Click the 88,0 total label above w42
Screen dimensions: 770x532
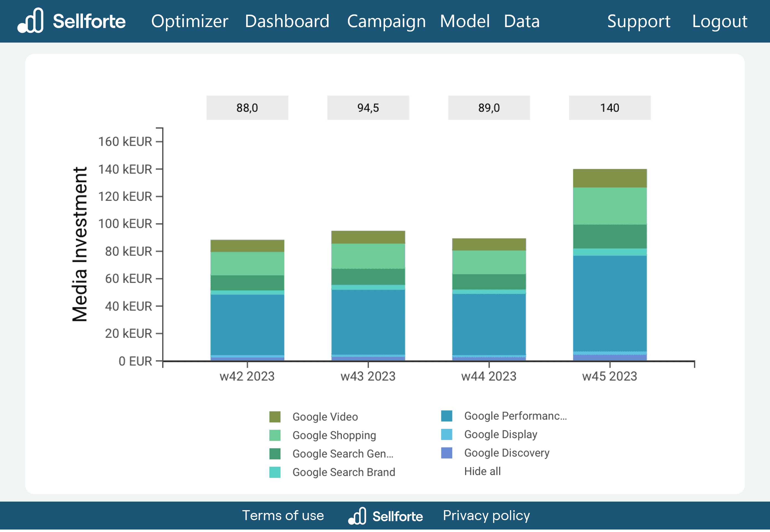(247, 108)
